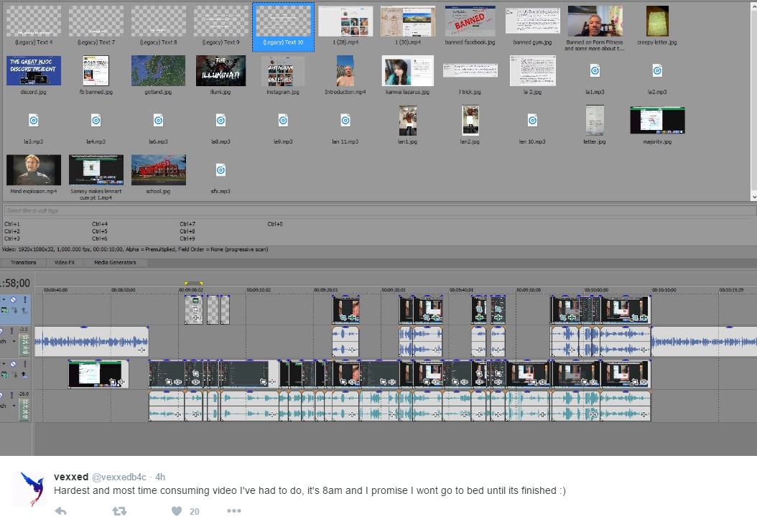Select the banned facebook.jpg thumbnail
This screenshot has height=532, width=757.
pos(470,21)
